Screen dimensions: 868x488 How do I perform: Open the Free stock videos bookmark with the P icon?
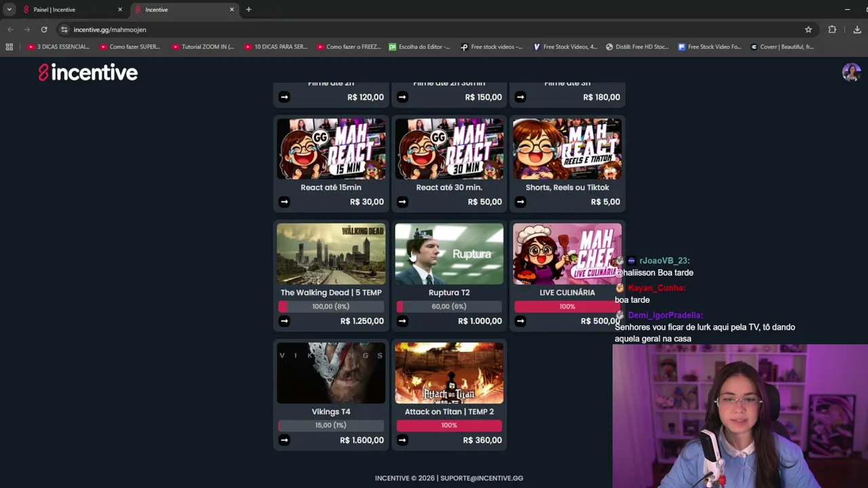pyautogui.click(x=492, y=47)
